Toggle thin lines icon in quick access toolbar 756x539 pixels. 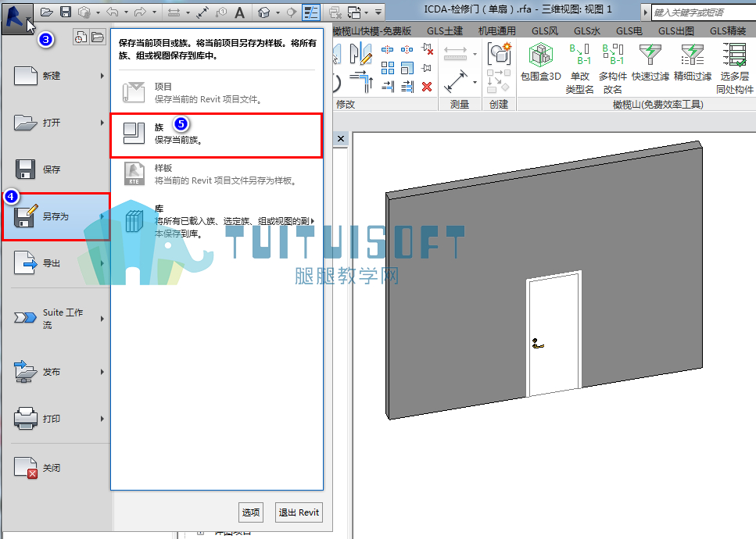click(x=311, y=12)
